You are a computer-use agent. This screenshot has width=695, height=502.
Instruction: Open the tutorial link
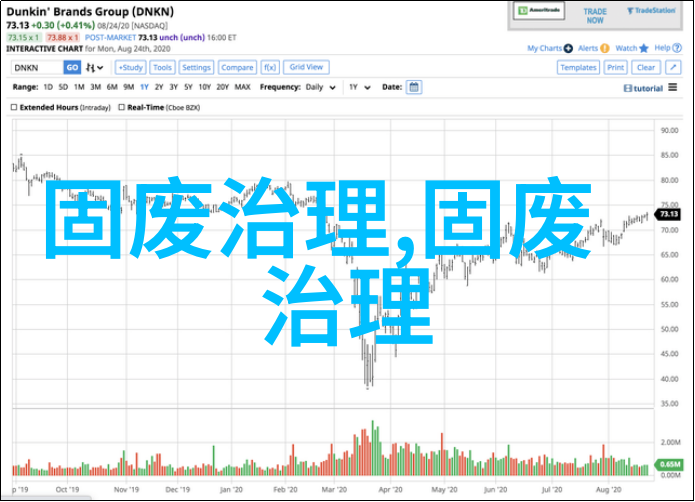643,88
